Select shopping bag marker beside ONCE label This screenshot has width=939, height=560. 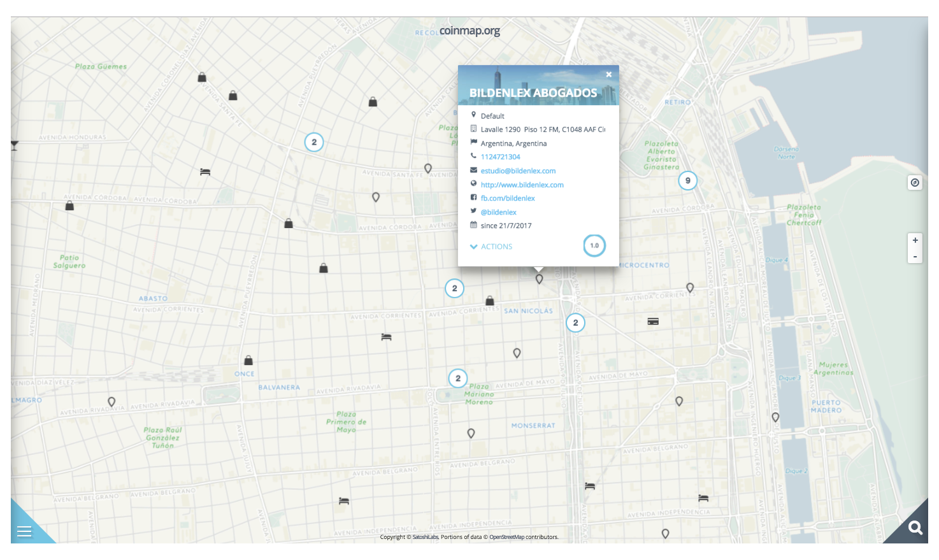pos(248,361)
